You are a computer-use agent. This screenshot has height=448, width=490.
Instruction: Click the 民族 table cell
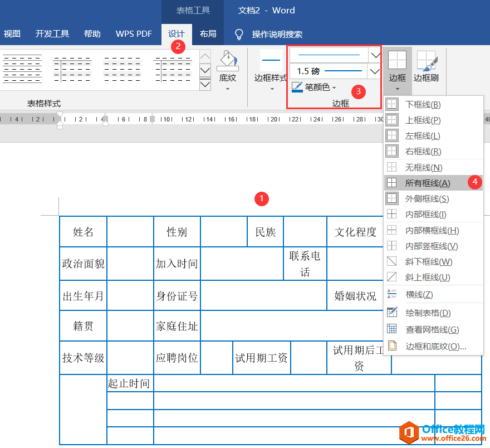(265, 232)
